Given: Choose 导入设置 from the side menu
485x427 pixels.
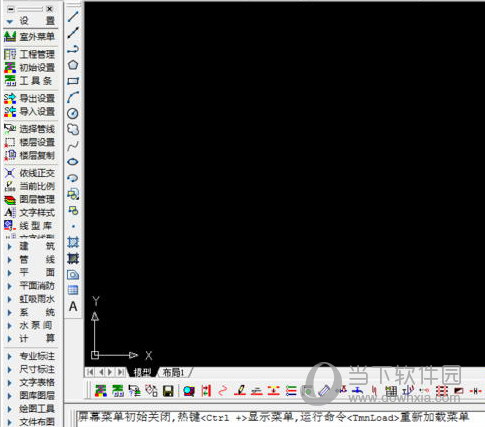Looking at the screenshot, I should (29, 111).
